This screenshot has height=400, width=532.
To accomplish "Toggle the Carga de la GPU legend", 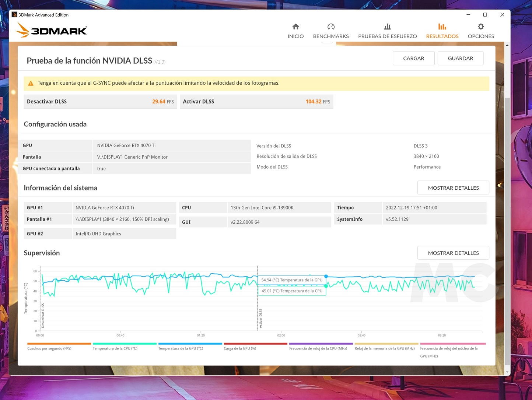I will point(240,348).
